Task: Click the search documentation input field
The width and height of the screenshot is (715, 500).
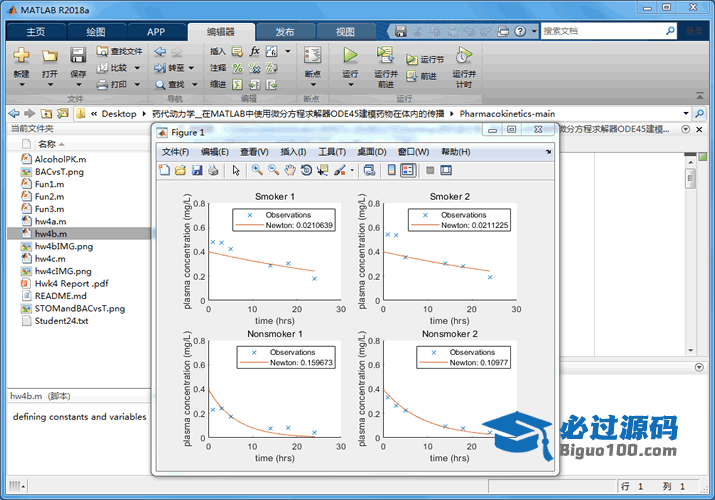Action: [x=603, y=31]
